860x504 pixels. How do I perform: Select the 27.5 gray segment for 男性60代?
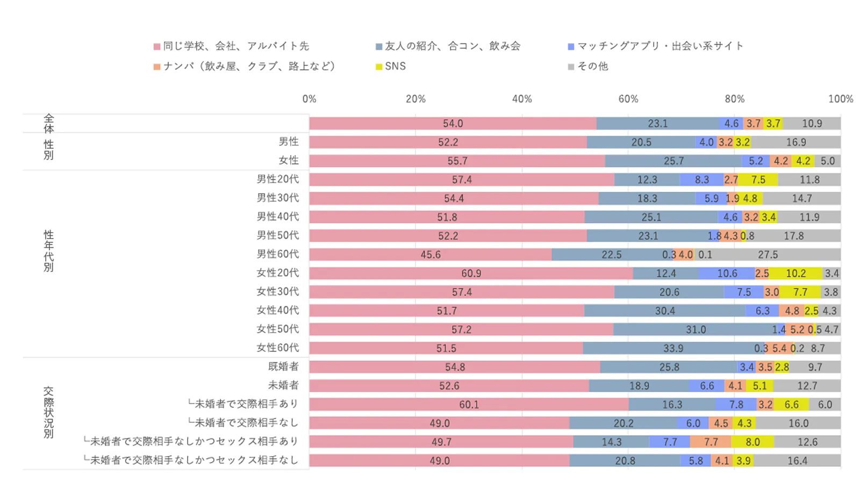[768, 255]
